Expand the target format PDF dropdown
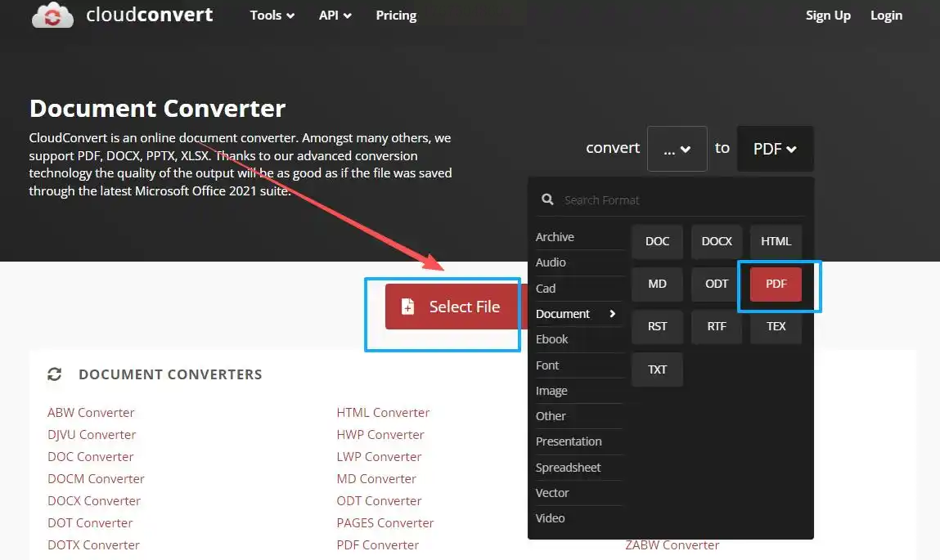The image size is (940, 560). click(x=775, y=149)
